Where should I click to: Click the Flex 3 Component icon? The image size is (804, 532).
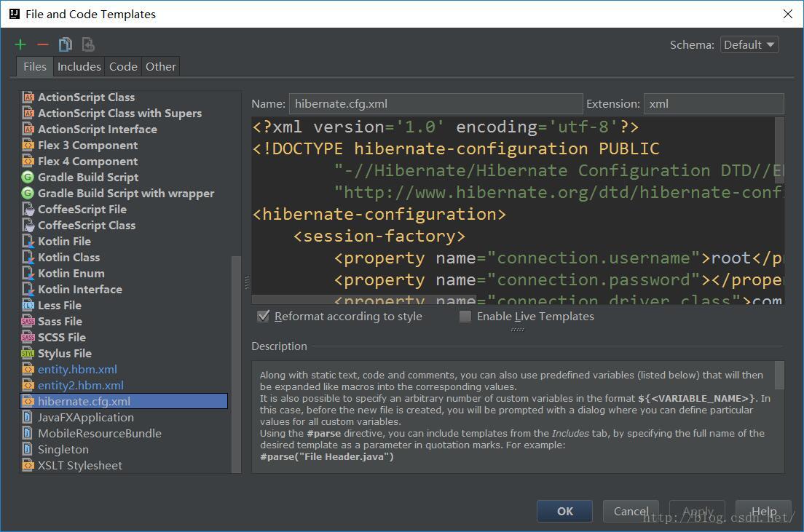(28, 145)
